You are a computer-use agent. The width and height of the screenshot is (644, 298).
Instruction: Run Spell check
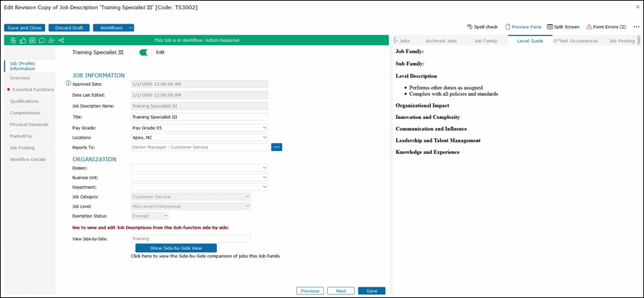click(x=482, y=27)
